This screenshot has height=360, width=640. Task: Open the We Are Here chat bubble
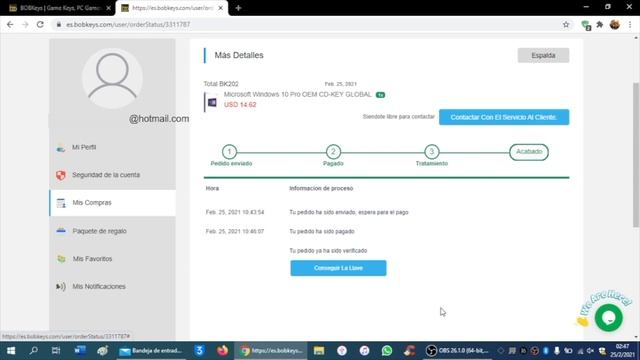609,317
